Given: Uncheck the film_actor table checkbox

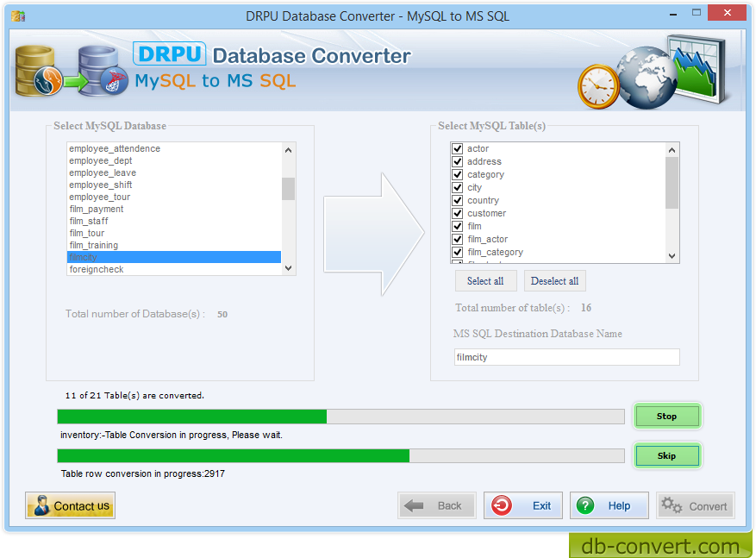Looking at the screenshot, I should click(457, 239).
